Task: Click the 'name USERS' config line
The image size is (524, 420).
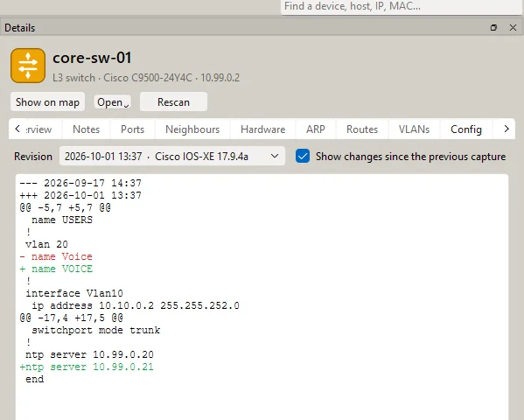Action: click(62, 220)
